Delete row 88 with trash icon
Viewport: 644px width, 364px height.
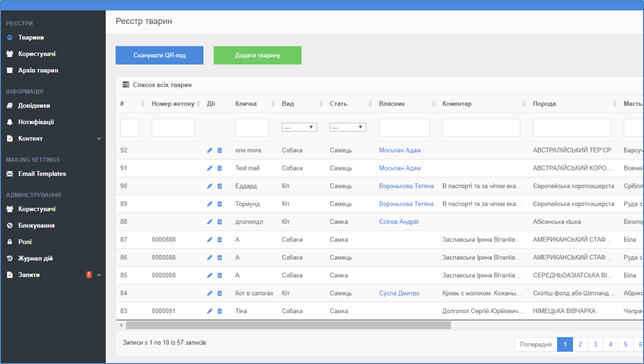coord(220,222)
